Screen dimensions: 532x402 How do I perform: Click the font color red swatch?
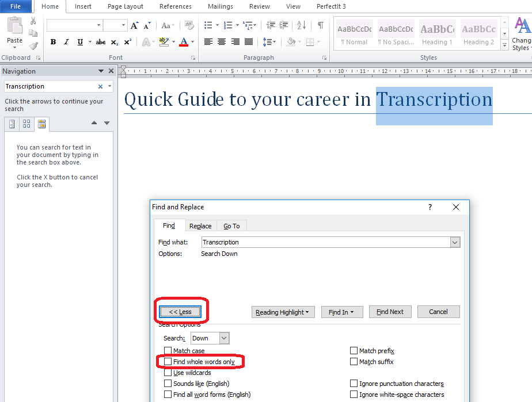click(183, 42)
